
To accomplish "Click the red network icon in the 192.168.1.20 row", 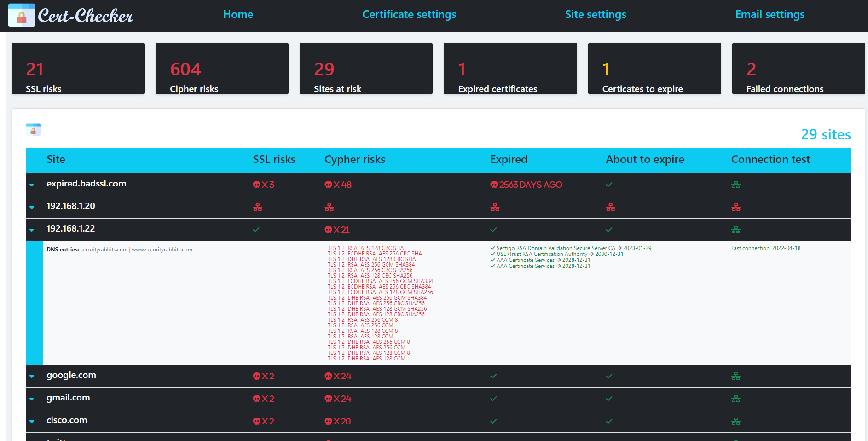I will [x=257, y=207].
